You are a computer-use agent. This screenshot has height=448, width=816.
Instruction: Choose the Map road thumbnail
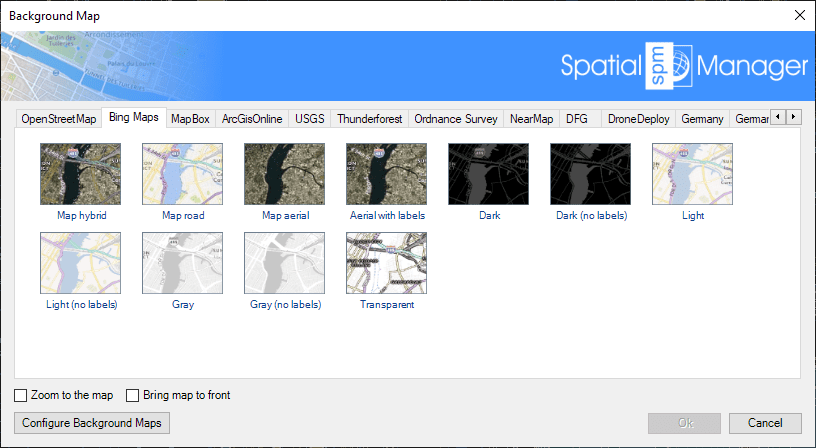(x=183, y=174)
